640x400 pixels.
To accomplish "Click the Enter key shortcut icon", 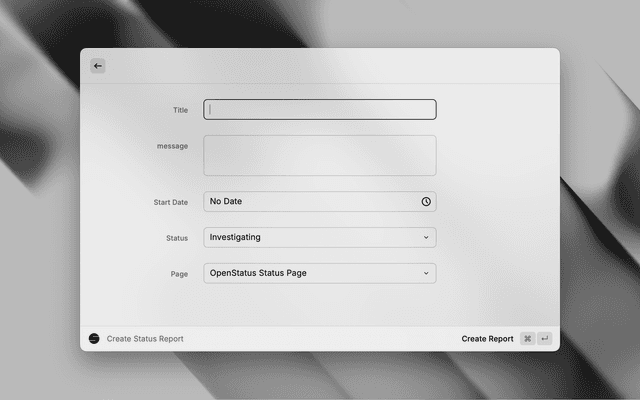I will click(x=545, y=339).
